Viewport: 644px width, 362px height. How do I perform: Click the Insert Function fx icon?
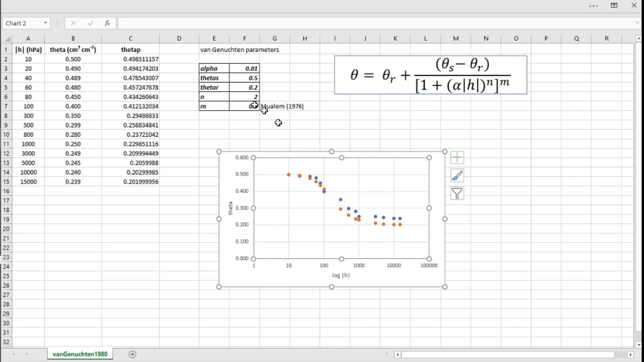(107, 23)
